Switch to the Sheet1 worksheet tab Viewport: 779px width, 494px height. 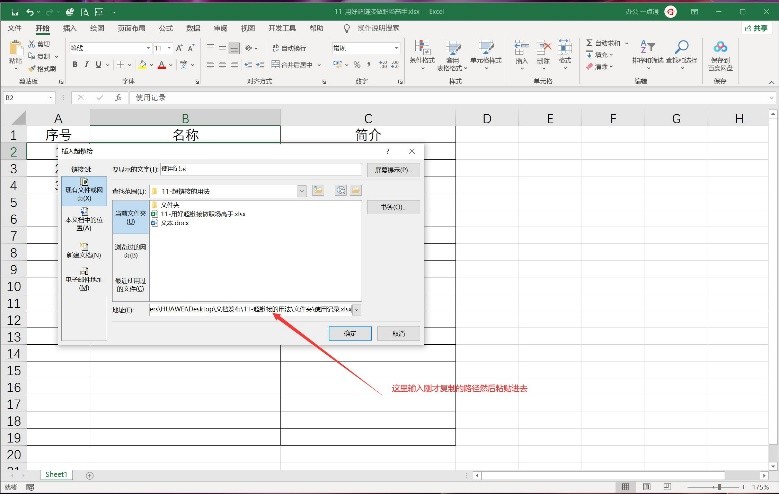click(x=55, y=474)
